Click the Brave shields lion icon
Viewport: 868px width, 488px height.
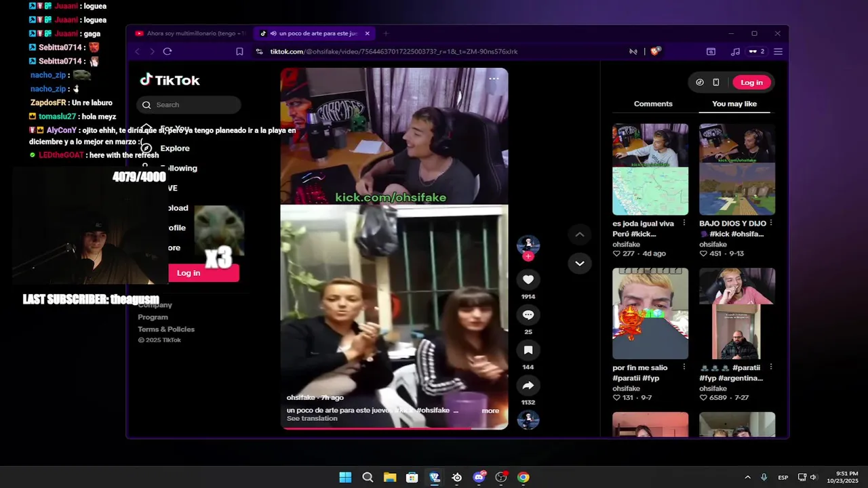click(x=656, y=51)
